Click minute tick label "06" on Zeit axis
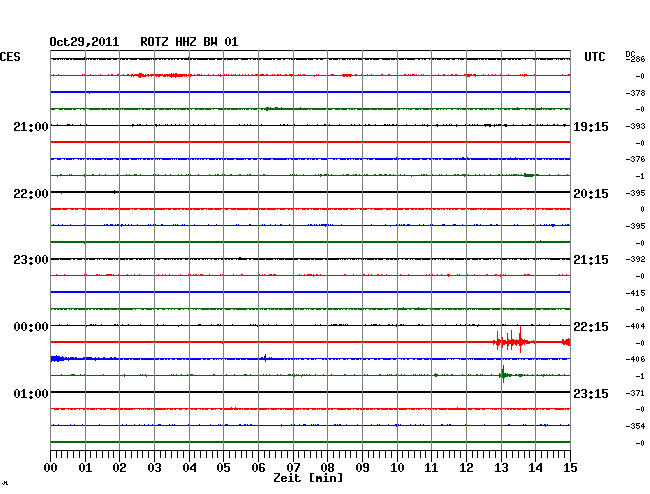Image resolution: width=650 pixels, height=494 pixels. tap(258, 468)
